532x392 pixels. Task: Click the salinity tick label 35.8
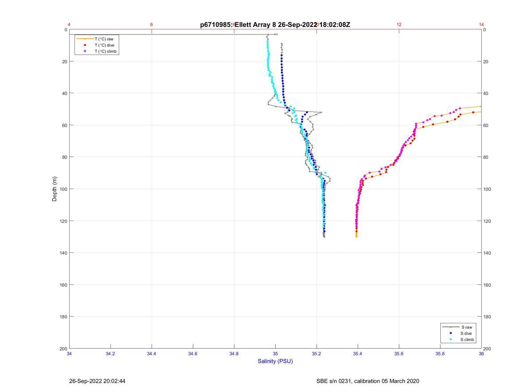coord(440,353)
